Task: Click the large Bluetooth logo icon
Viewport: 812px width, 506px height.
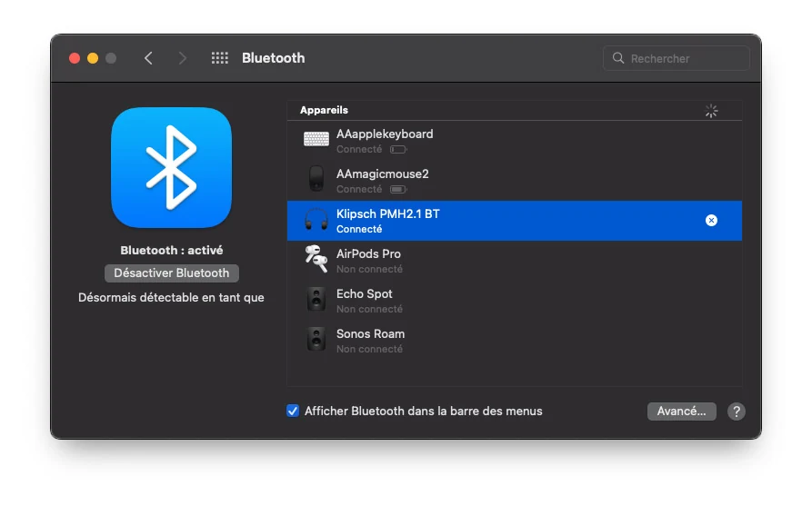Action: 171,168
